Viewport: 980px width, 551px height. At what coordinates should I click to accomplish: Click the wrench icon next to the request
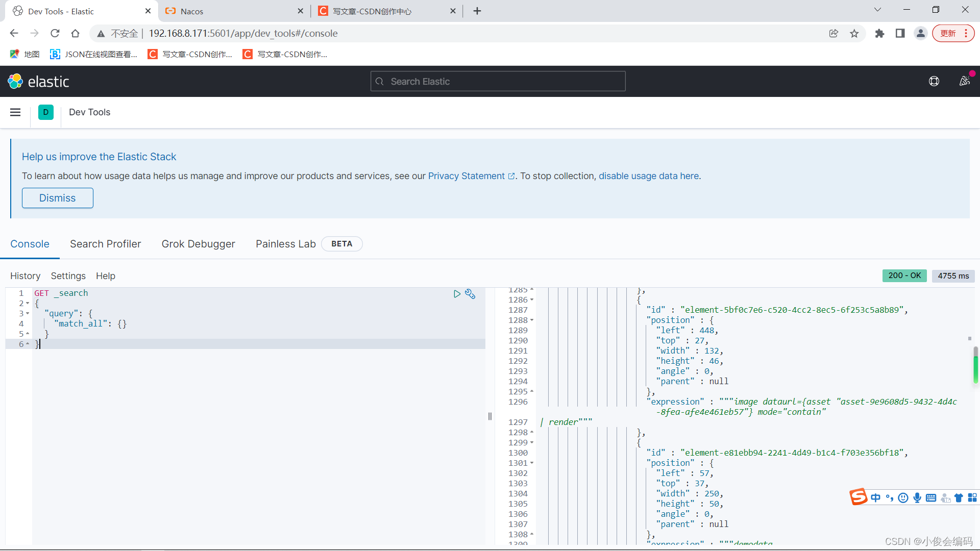(x=470, y=294)
